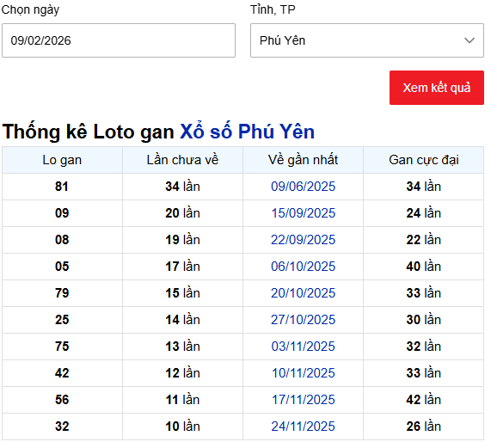This screenshot has width=491, height=448.
Task: Click the 14 lần cell
Action: tap(182, 320)
